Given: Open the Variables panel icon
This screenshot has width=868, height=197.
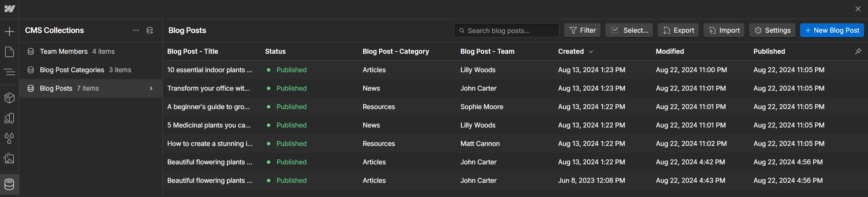Looking at the screenshot, I should click(10, 118).
